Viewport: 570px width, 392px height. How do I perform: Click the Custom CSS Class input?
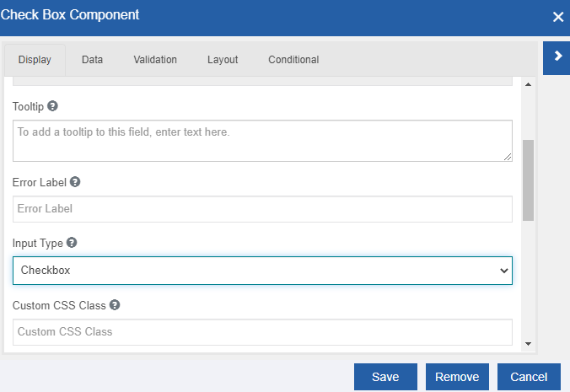pyautogui.click(x=262, y=332)
